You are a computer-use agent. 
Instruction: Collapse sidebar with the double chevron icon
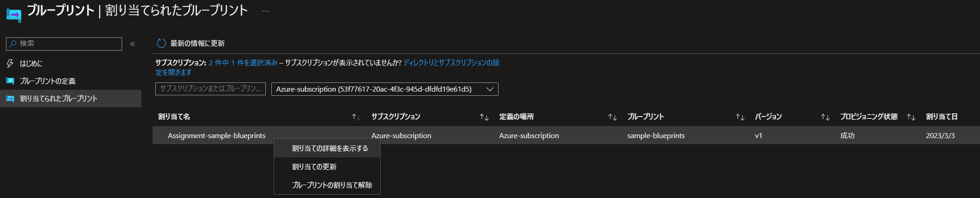[133, 44]
